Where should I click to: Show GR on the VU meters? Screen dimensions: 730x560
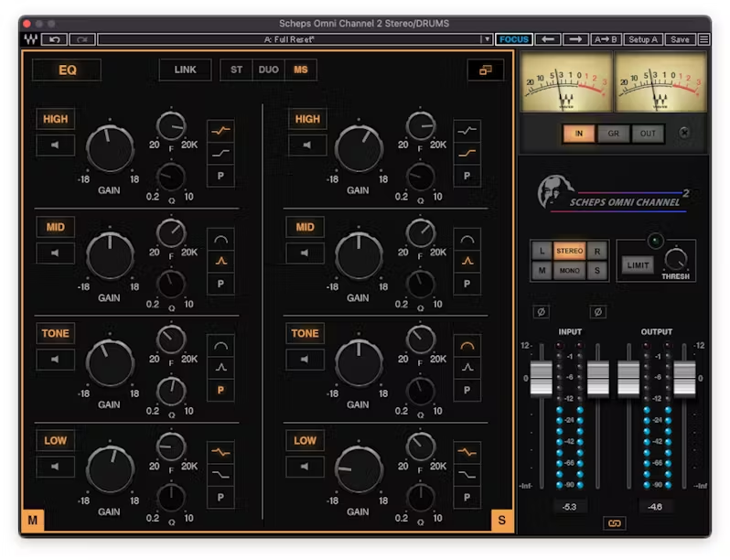point(613,134)
